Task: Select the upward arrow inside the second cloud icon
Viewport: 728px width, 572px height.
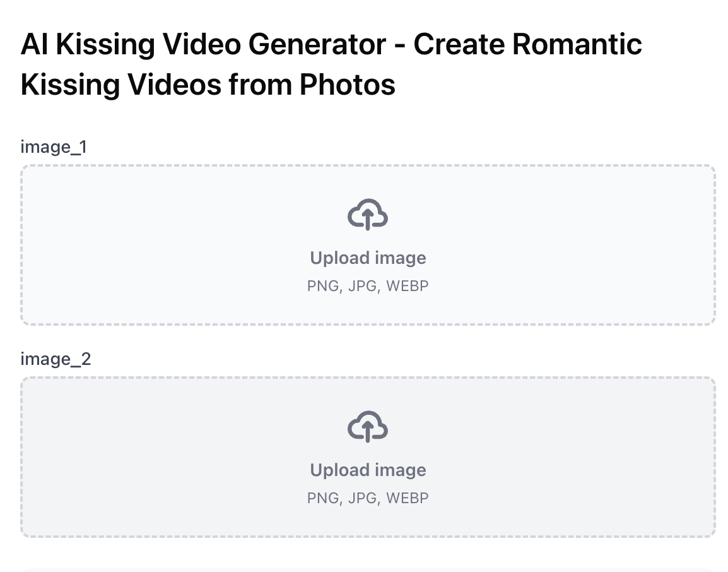Action: [x=368, y=430]
